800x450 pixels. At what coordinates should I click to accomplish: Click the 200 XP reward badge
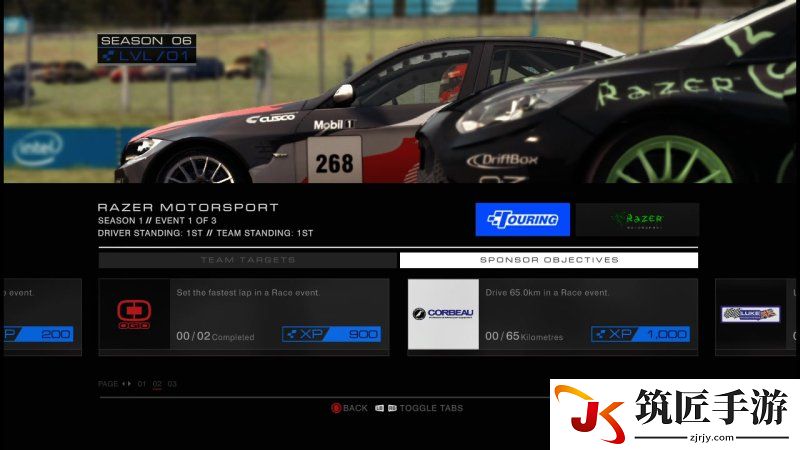[x=39, y=334]
